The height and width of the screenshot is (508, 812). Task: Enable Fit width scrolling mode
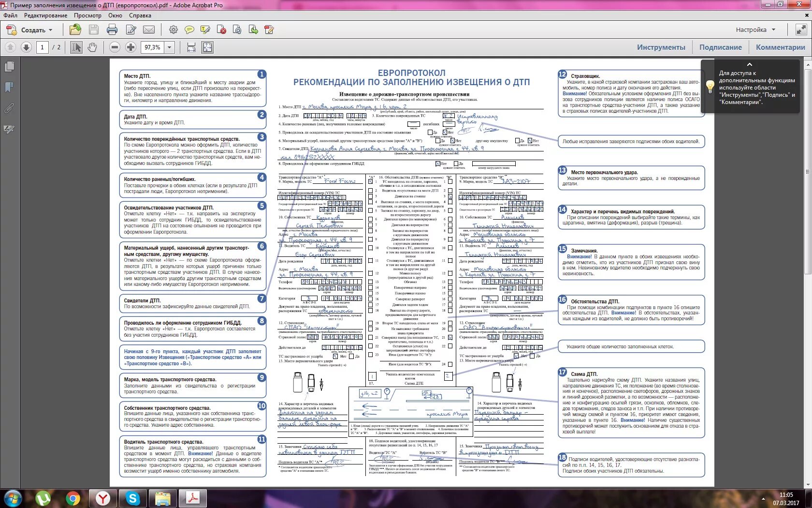pyautogui.click(x=191, y=47)
